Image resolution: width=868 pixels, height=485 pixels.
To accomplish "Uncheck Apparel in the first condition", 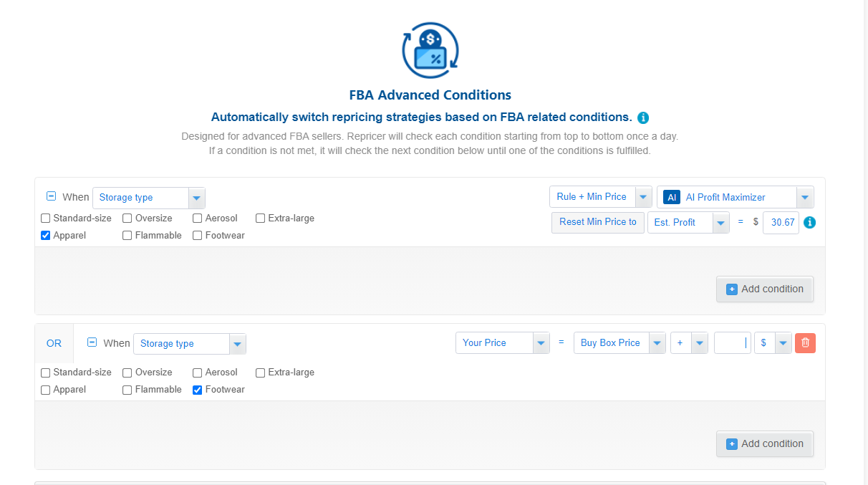I will (46, 236).
